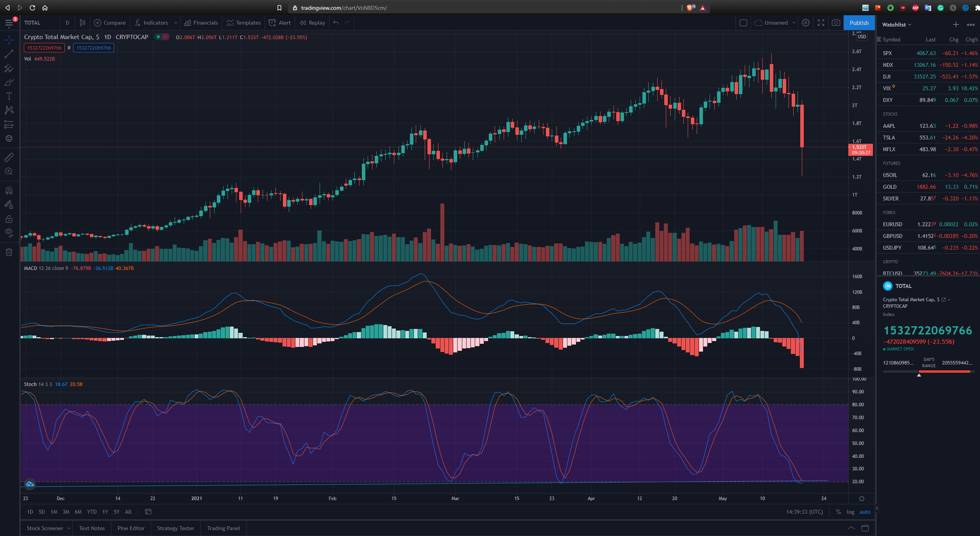Image resolution: width=980 pixels, height=536 pixels.
Task: Click the blue Publish button
Action: point(859,23)
